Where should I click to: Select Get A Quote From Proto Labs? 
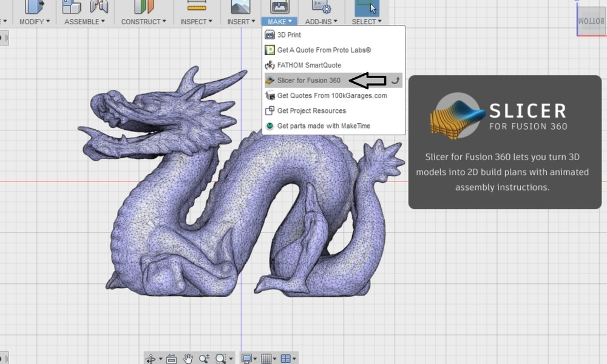coord(333,50)
